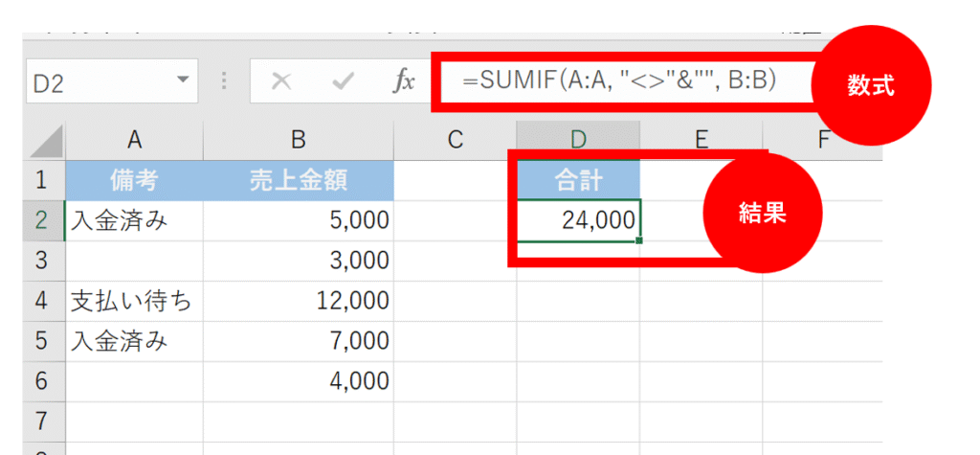Click the 売上金額 header cell

(x=298, y=180)
